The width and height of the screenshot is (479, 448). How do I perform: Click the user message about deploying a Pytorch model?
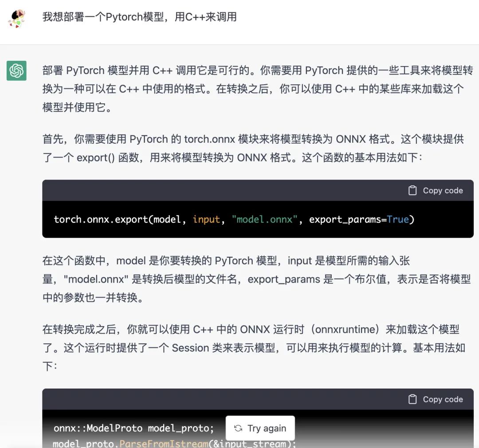tap(139, 17)
